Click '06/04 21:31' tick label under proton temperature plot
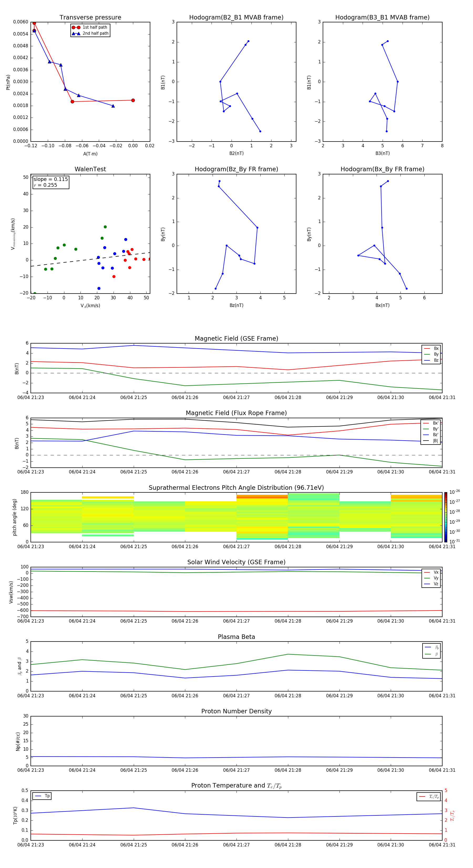The image size is (473, 868). [442, 845]
